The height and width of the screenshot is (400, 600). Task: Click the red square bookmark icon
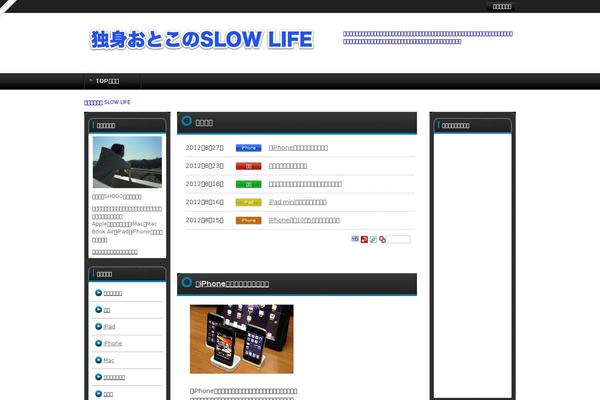[364, 239]
